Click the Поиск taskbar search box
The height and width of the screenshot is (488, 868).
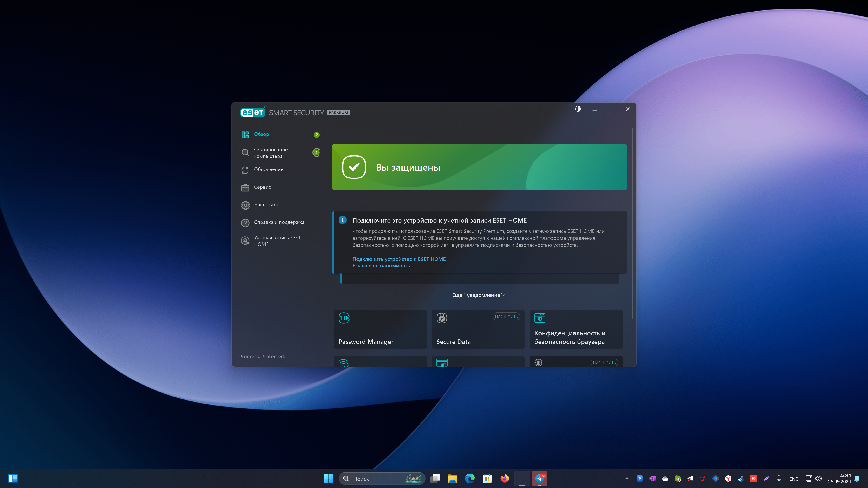point(382,479)
